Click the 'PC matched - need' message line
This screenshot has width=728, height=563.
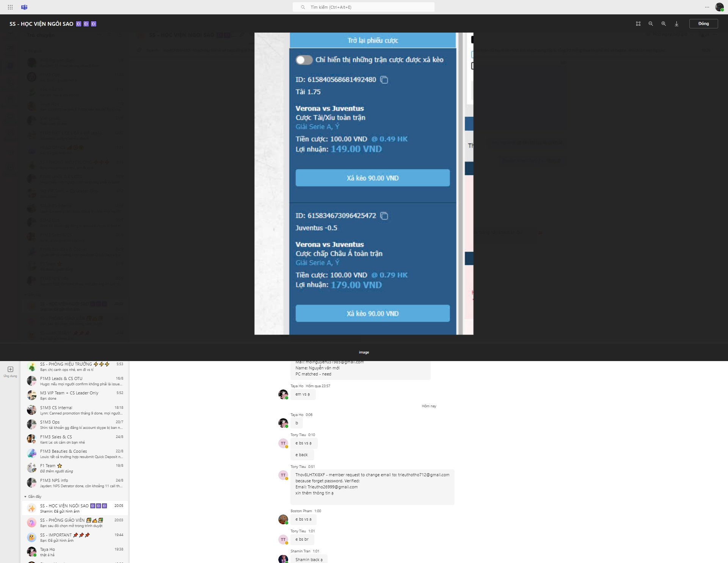[x=313, y=374]
